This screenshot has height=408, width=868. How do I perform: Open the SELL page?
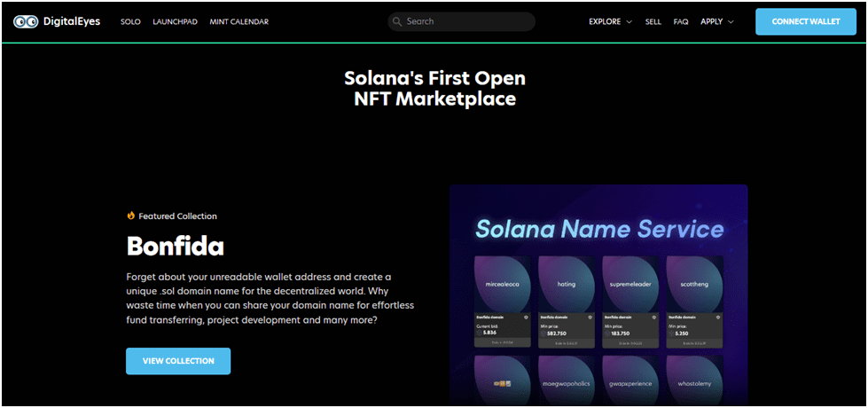point(653,21)
